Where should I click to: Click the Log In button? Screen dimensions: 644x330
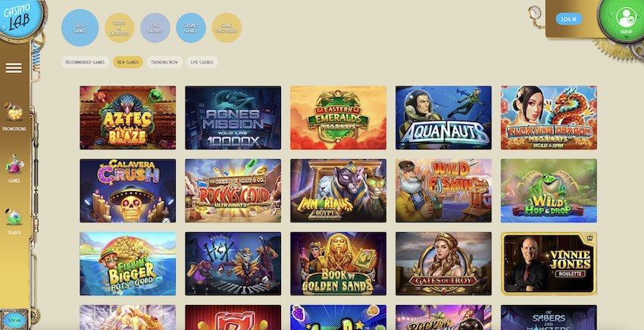tap(569, 19)
